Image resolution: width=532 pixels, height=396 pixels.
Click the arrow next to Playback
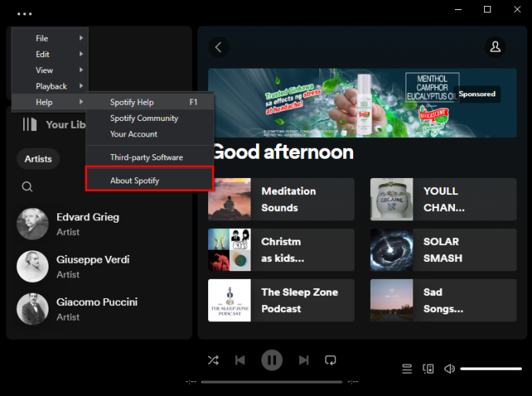[81, 86]
